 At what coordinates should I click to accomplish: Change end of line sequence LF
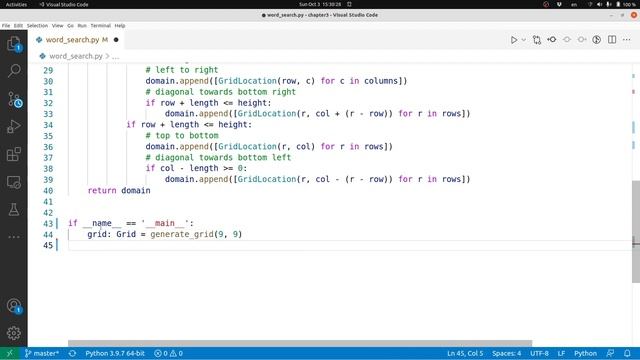tap(561, 353)
